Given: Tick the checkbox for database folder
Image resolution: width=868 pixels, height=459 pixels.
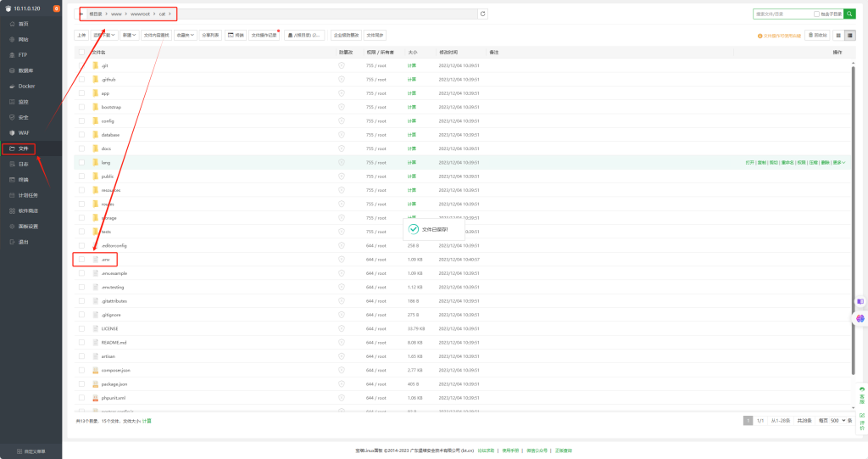Looking at the screenshot, I should (82, 135).
